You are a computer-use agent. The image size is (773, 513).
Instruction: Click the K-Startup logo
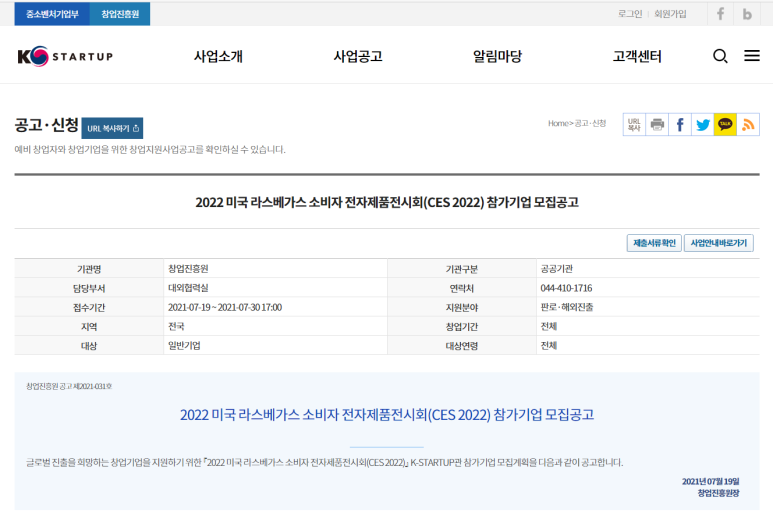[65, 56]
